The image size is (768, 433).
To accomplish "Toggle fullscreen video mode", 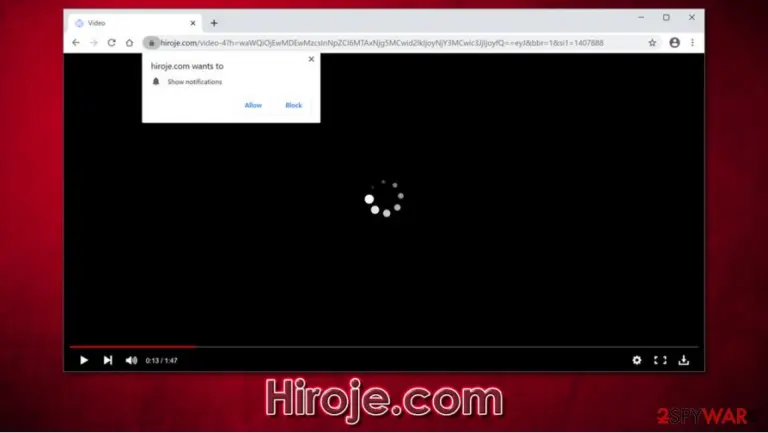I will pos(660,361).
